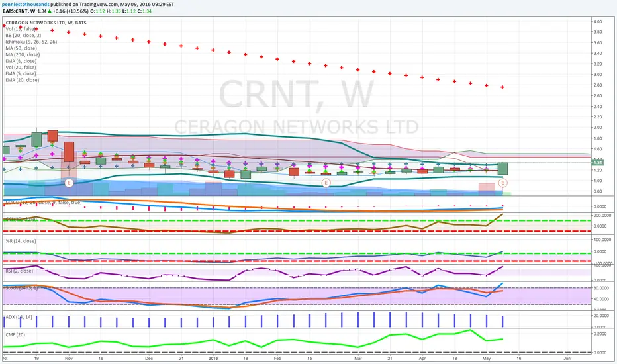Click the 2016 label on the time axis

(x=213, y=359)
